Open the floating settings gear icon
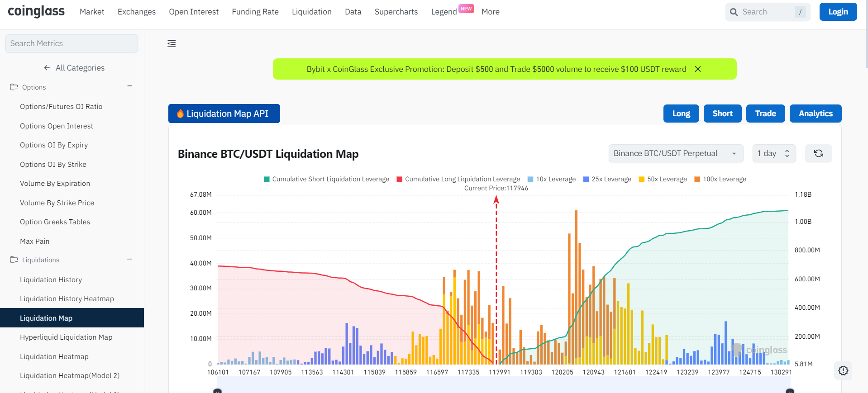Screen dimensions: 868x393 tap(843, 370)
